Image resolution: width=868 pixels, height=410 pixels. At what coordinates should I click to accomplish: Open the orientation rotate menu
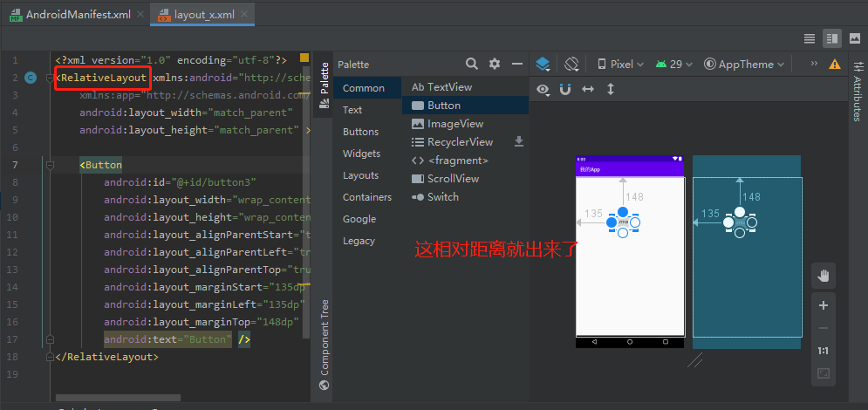pos(571,65)
